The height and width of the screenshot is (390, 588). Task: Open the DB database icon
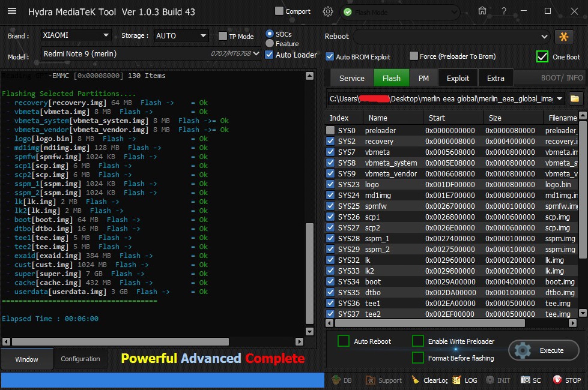336,380
